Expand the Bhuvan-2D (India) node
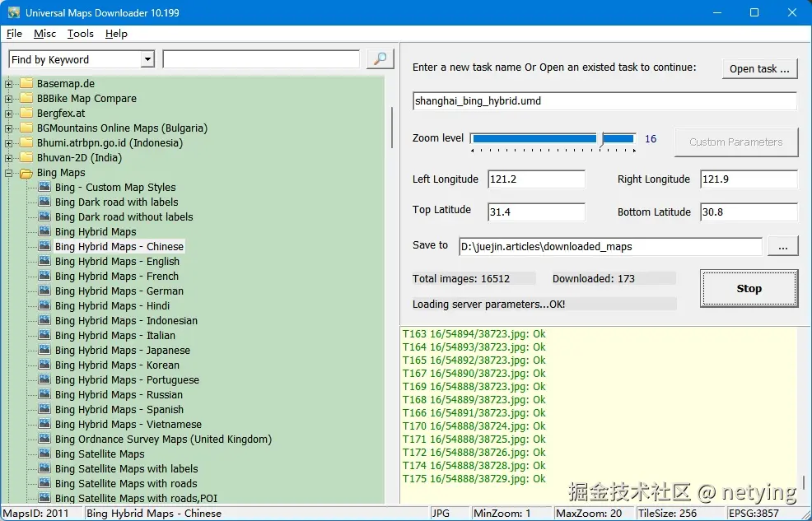Screen dimensions: 812x521 9,158
